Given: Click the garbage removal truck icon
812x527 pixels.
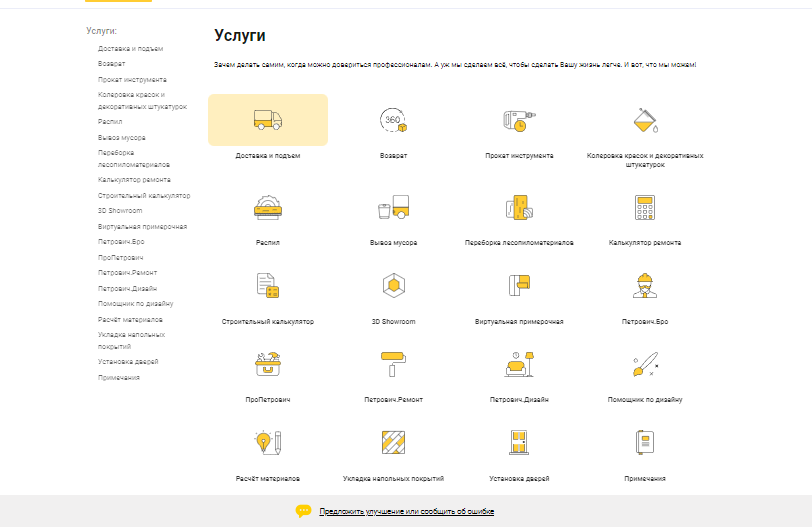Looking at the screenshot, I should click(x=393, y=207).
